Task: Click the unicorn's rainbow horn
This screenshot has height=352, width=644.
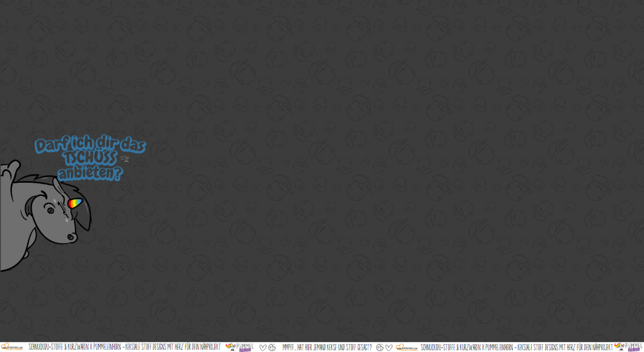Action: pyautogui.click(x=75, y=203)
